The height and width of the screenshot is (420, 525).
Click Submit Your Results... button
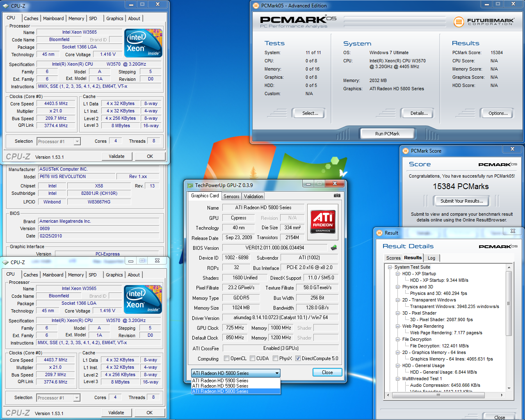point(462,201)
